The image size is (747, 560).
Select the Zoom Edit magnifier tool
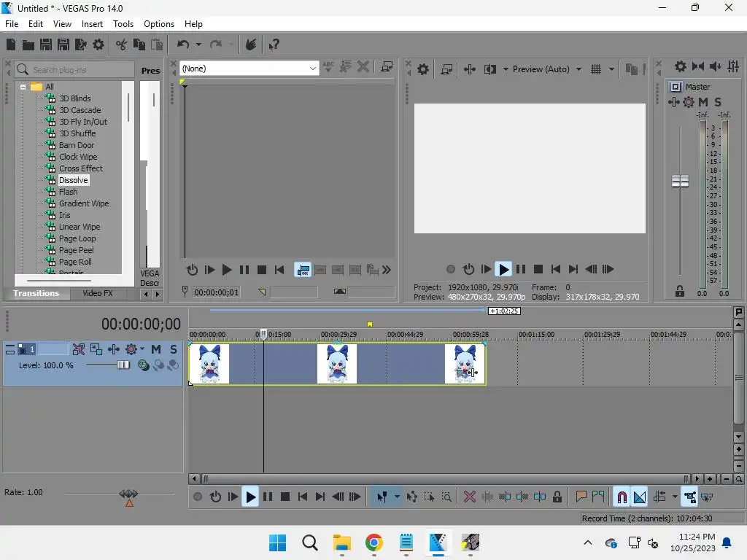(x=446, y=497)
